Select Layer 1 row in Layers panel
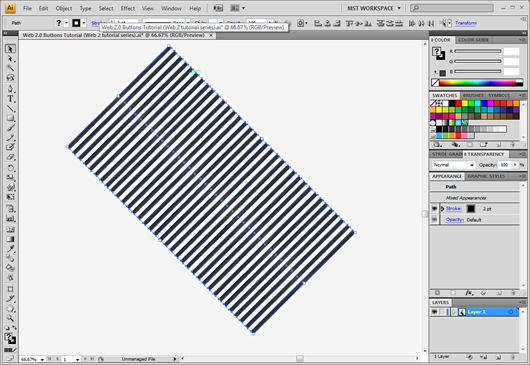 pyautogui.click(x=475, y=312)
